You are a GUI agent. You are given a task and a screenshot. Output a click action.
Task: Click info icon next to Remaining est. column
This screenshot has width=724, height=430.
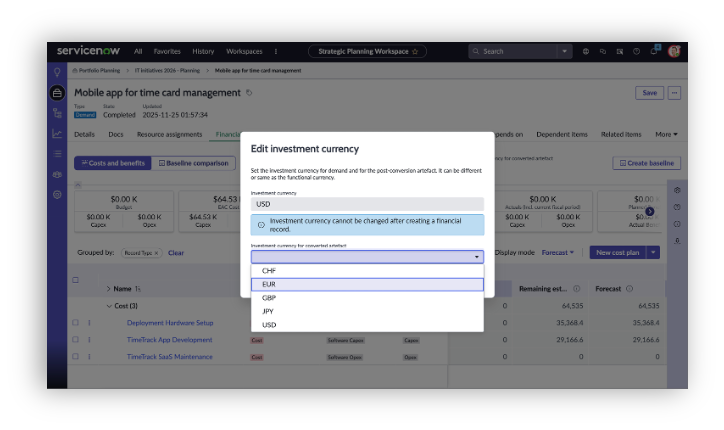pos(577,289)
